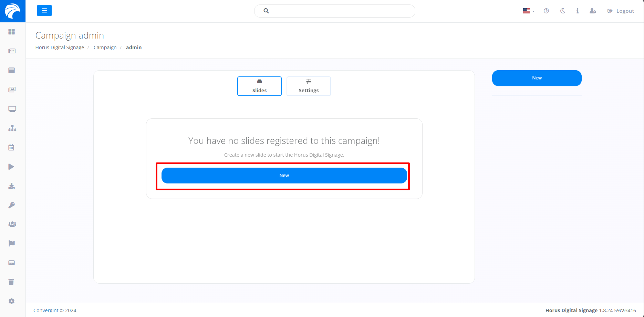This screenshot has height=317, width=644.
Task: Open the calendar schedule icon in sidebar
Action: (x=11, y=147)
